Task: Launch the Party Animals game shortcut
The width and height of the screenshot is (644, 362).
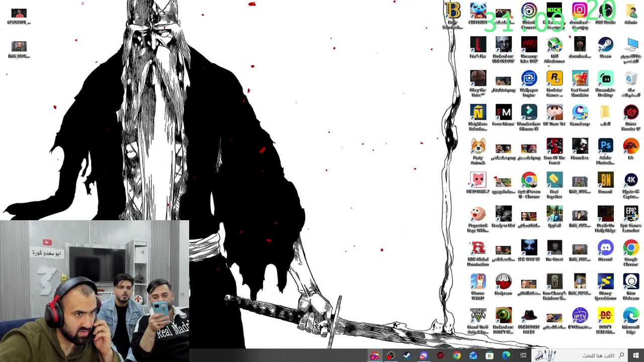Action: [x=478, y=151]
